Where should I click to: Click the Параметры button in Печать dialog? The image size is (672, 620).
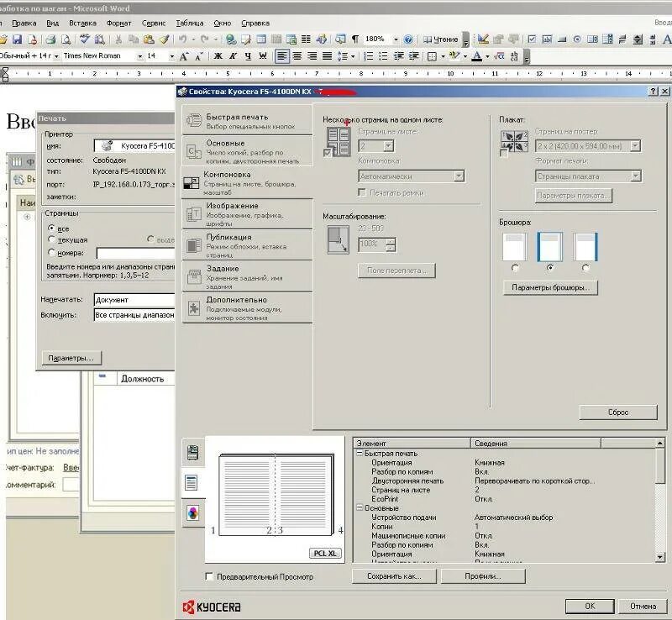71,358
